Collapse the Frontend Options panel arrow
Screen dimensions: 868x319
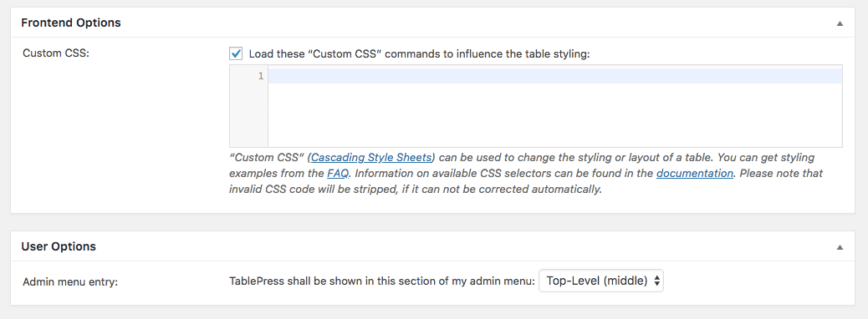(x=840, y=23)
